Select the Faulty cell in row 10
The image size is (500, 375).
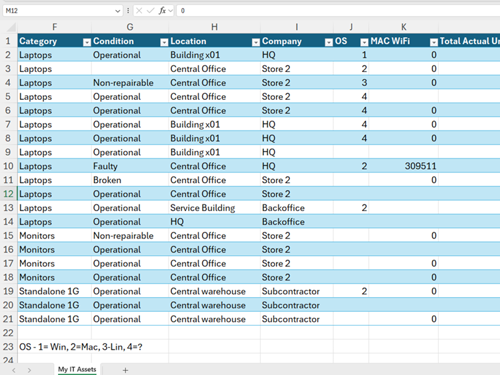tap(130, 166)
